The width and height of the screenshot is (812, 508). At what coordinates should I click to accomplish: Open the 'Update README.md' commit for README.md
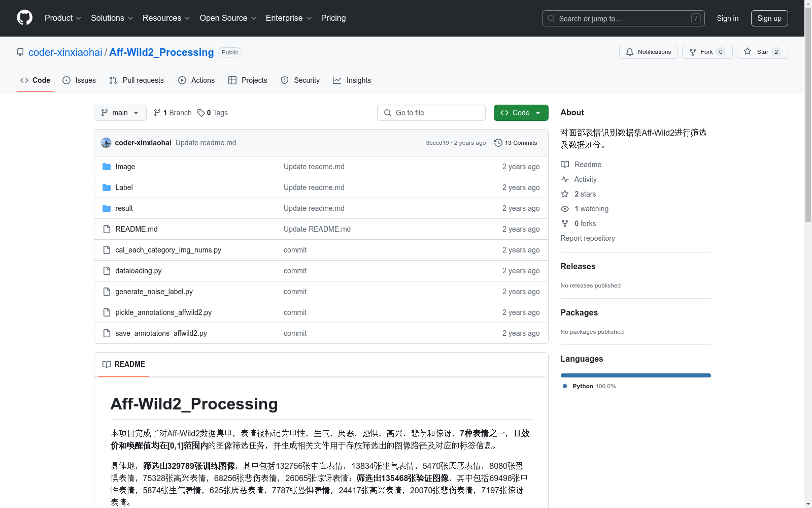point(317,229)
